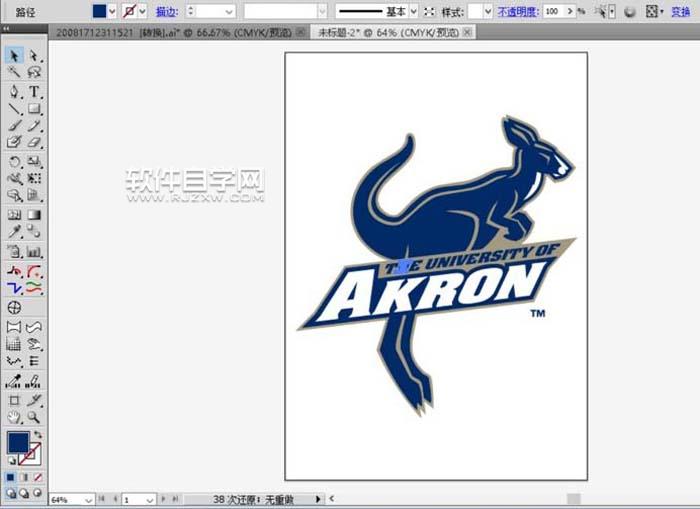Select the Selection (black arrow) tool
Image resolution: width=700 pixels, height=509 pixels.
pos(14,55)
